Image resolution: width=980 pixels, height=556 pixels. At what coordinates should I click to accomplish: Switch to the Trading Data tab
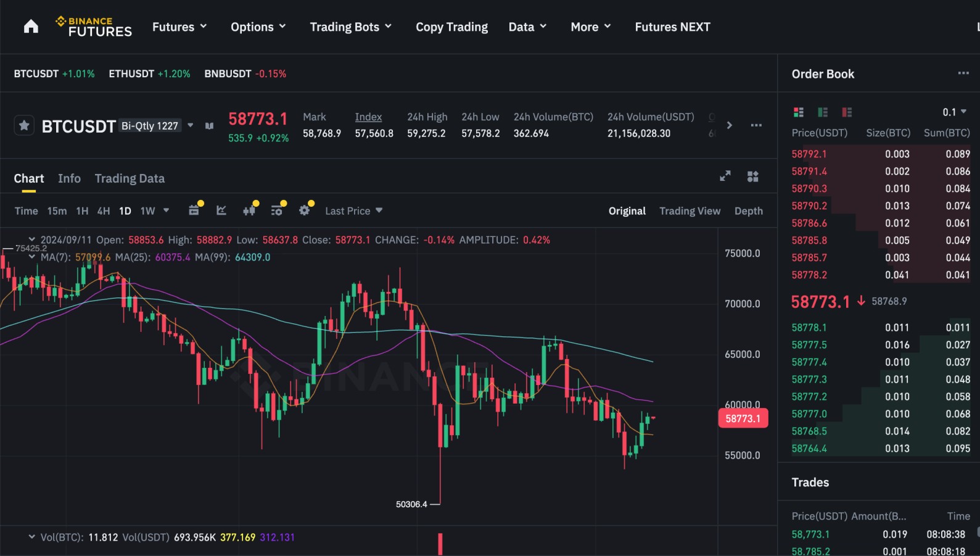point(130,178)
